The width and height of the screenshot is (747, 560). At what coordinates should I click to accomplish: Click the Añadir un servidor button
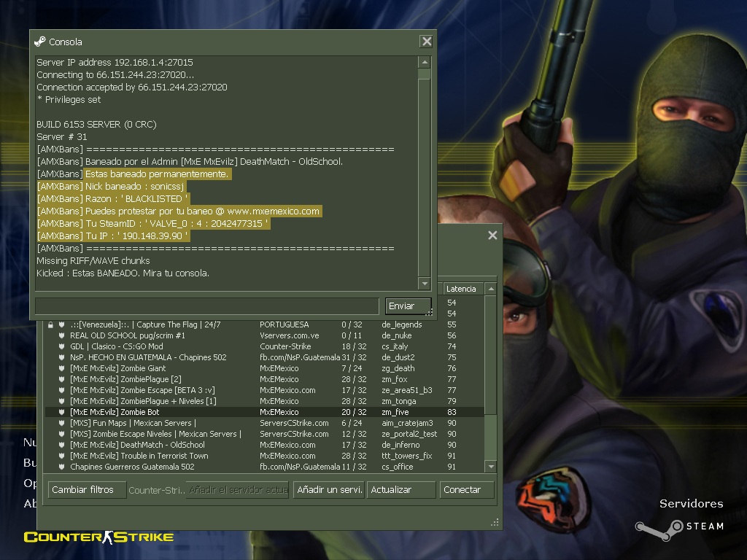click(x=329, y=489)
